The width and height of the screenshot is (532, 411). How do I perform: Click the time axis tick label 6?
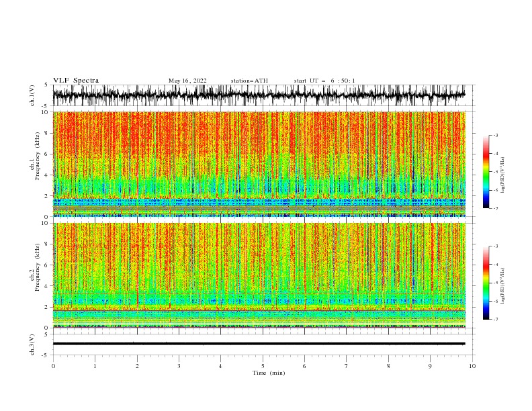click(304, 366)
